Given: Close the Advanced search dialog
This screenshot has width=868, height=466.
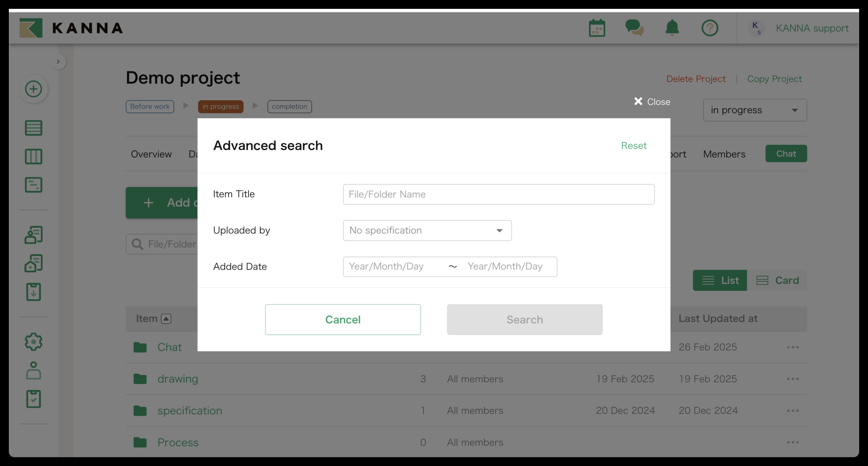Looking at the screenshot, I should [652, 102].
